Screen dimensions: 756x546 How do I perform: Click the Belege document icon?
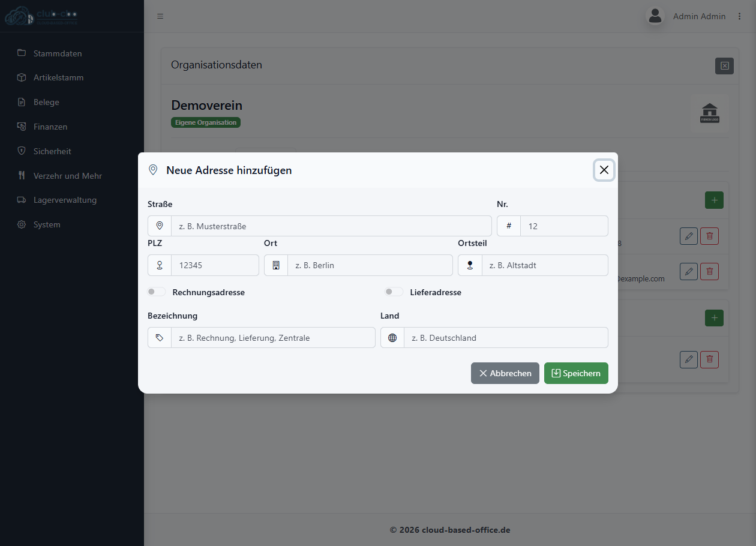click(x=22, y=102)
